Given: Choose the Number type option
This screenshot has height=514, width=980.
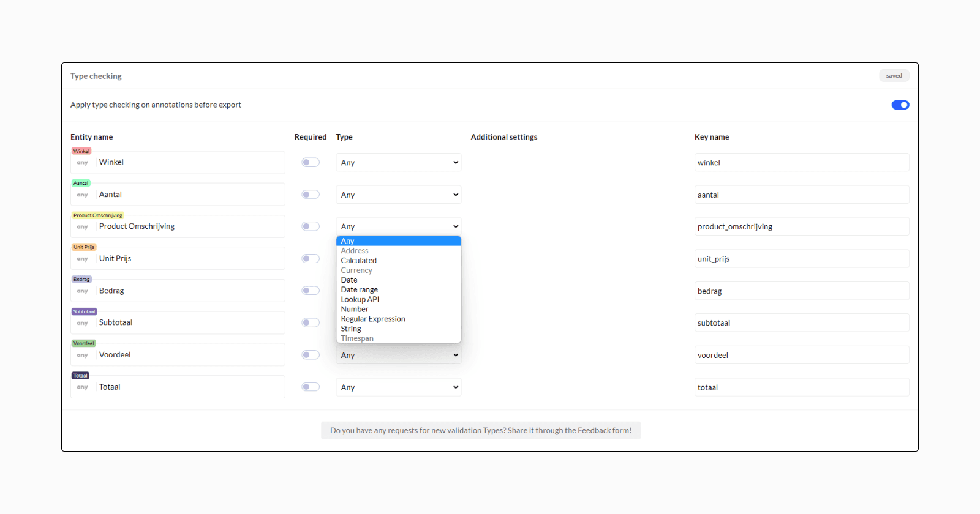Looking at the screenshot, I should (355, 310).
